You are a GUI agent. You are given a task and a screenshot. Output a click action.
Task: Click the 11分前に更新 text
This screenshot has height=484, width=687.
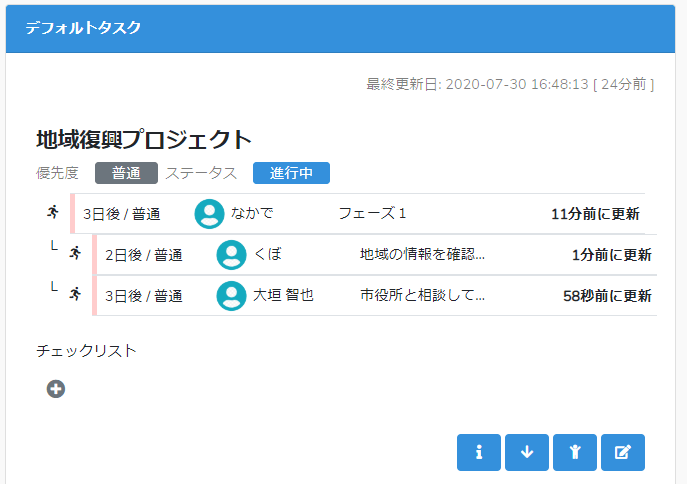(595, 214)
